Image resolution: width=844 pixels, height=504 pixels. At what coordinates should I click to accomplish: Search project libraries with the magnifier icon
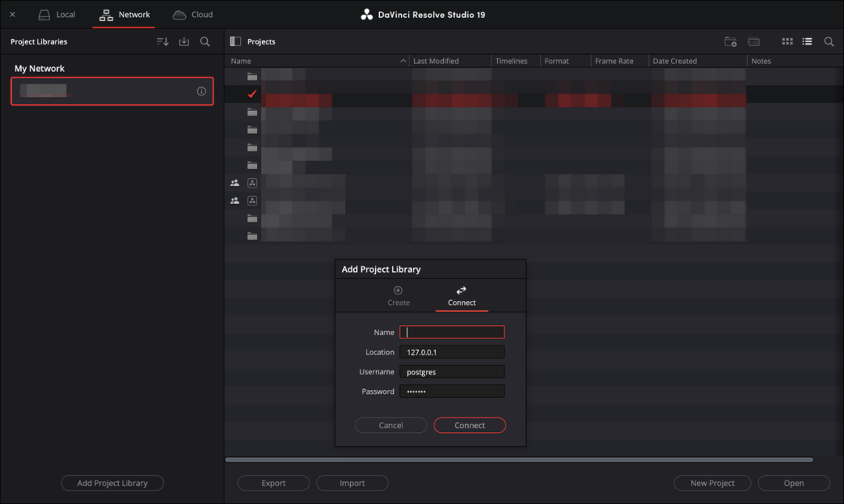[205, 41]
